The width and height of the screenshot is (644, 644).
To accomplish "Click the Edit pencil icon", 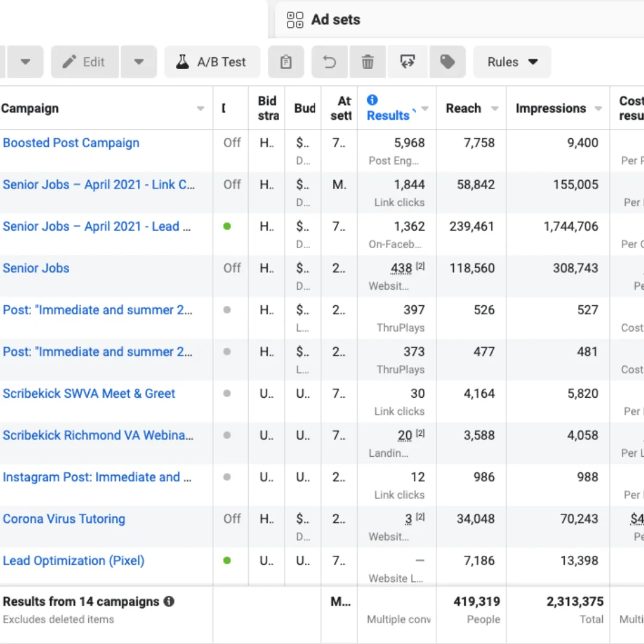I will point(68,61).
